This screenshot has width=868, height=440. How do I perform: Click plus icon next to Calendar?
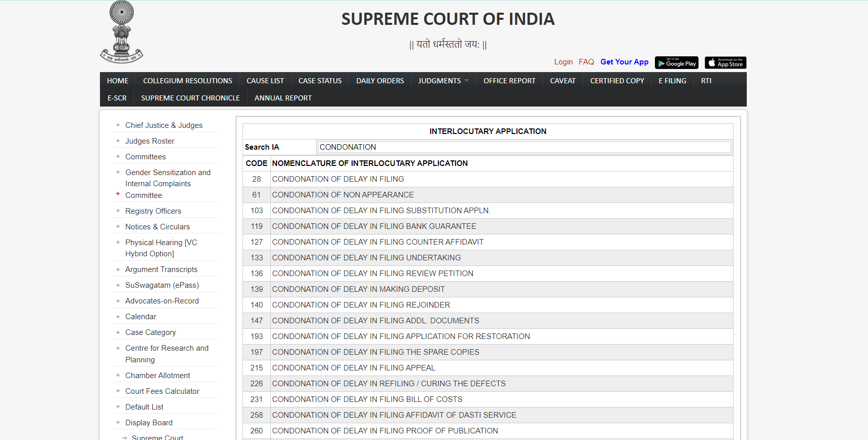tap(118, 317)
